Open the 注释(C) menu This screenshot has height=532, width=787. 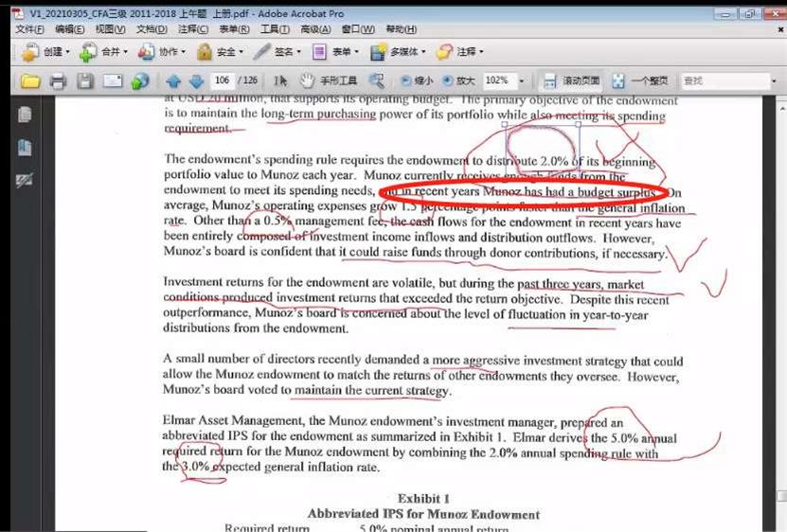pyautogui.click(x=193, y=29)
